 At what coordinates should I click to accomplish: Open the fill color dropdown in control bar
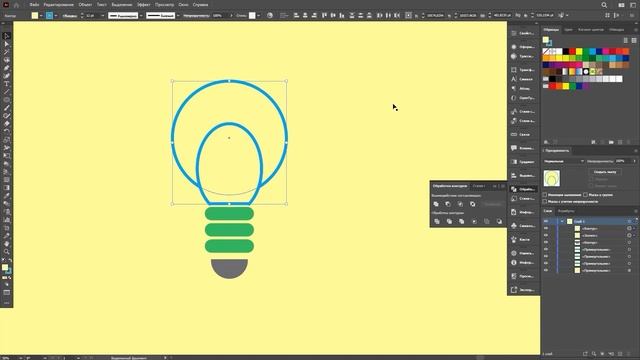[x=41, y=16]
